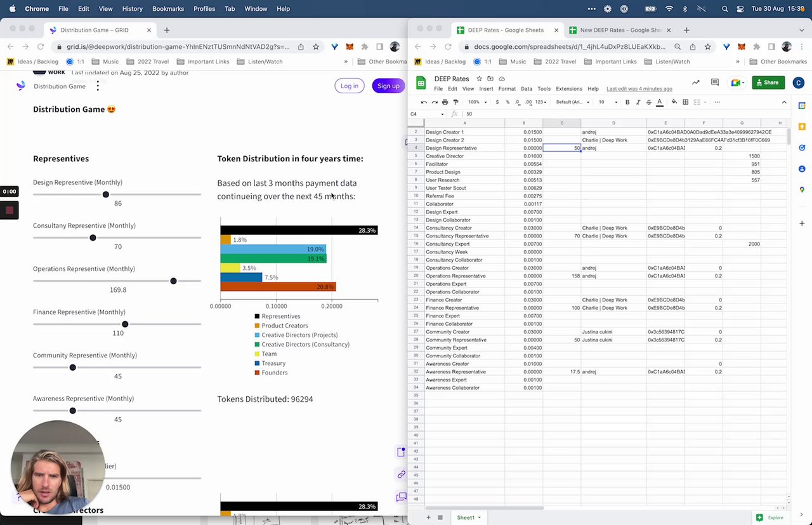Toggle italic formatting in Sheets toolbar

tap(638, 102)
